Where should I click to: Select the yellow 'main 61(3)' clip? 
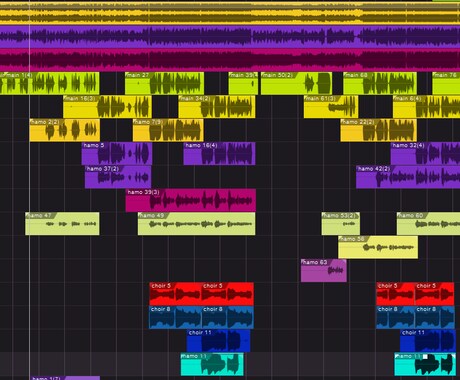pyautogui.click(x=331, y=107)
